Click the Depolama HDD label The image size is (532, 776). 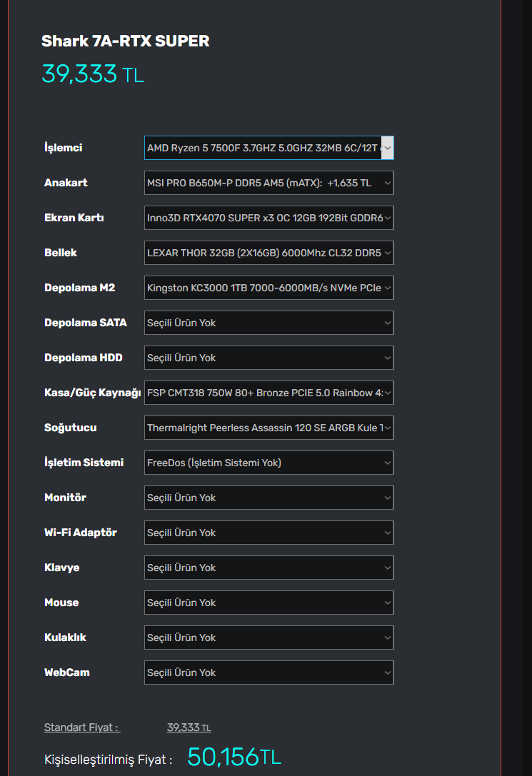84,358
